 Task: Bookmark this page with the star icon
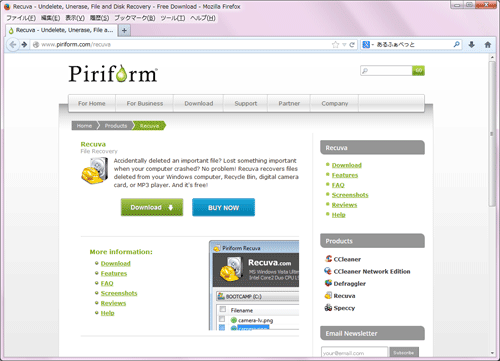pyautogui.click(x=335, y=45)
